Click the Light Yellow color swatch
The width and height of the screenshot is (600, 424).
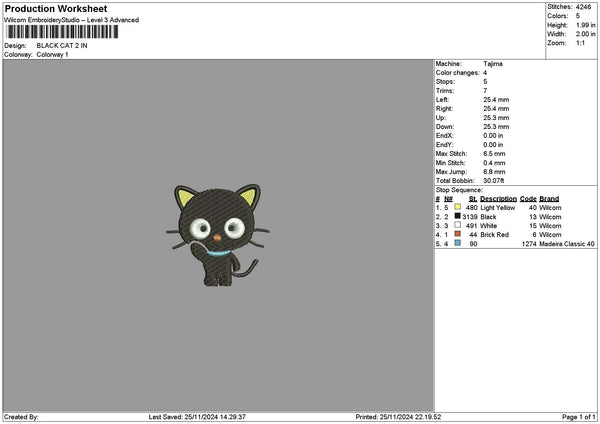pyautogui.click(x=457, y=207)
